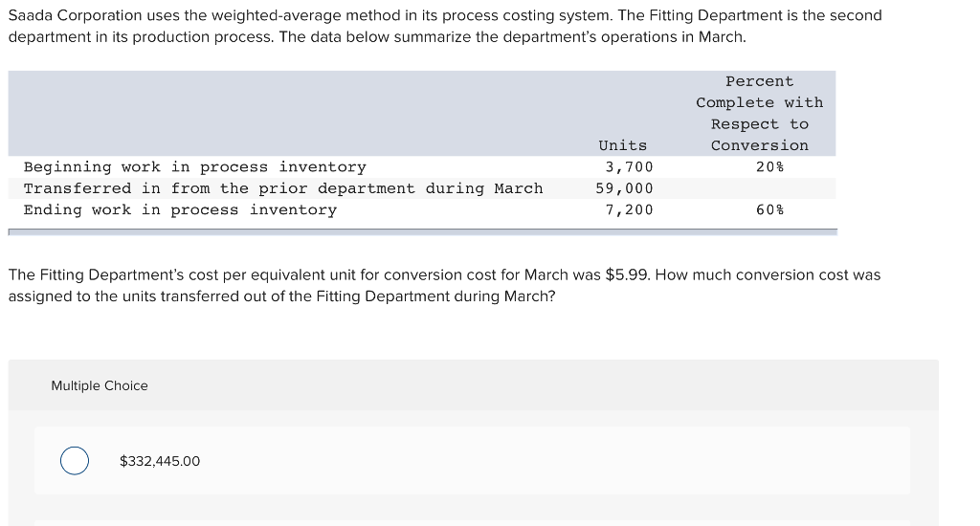Click the Percent Complete column header

click(x=759, y=114)
